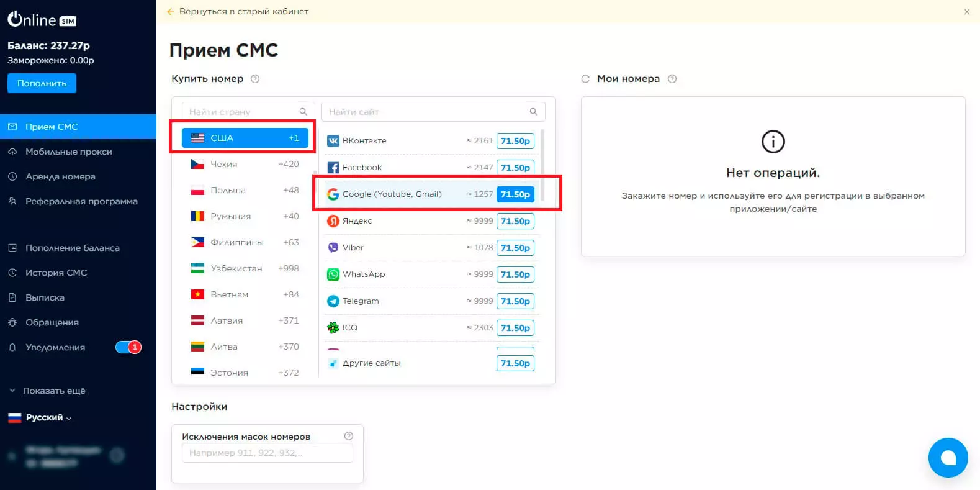Click the site search magnifier icon
980x490 pixels.
click(533, 112)
